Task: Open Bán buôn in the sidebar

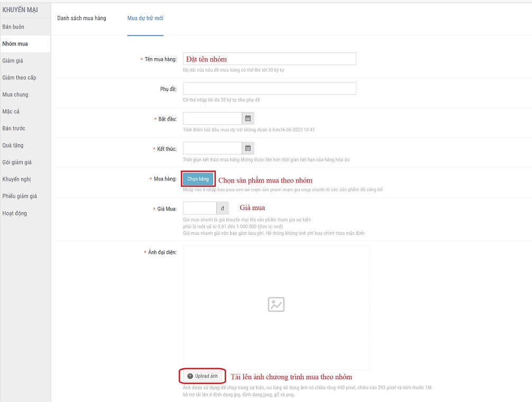Action: (x=13, y=27)
